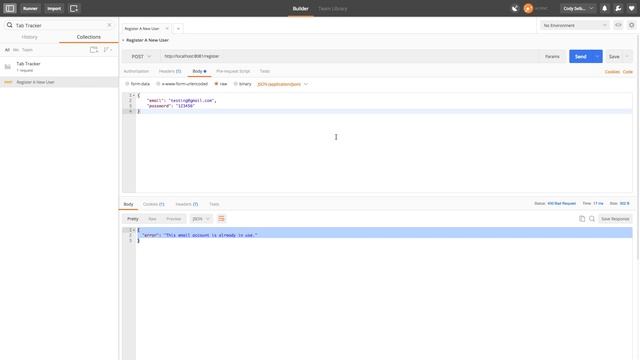The height and width of the screenshot is (360, 640).
Task: Open the response JSON format dropdown
Action: [201, 219]
